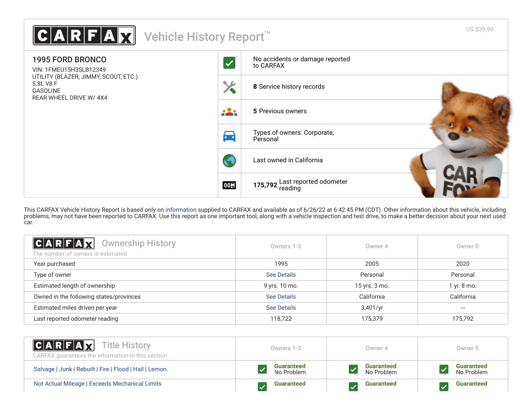Open the 'information' link in disclaimer
Image resolution: width=532 pixels, height=411 pixels.
181,210
